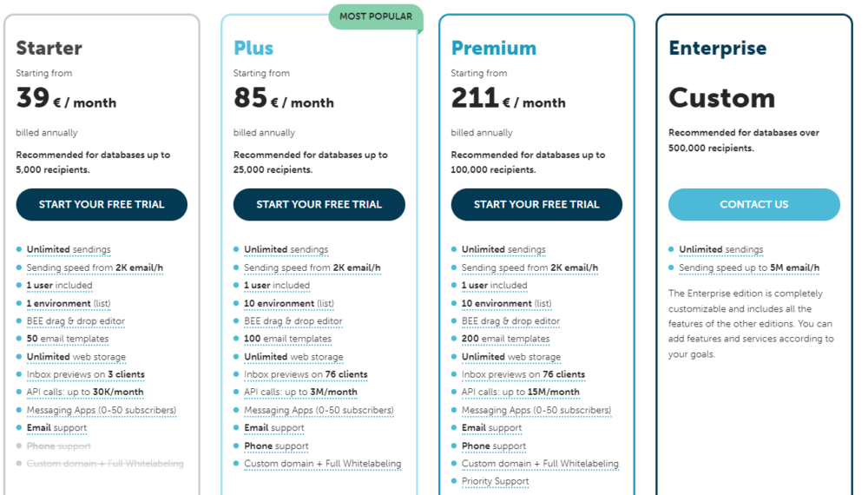Screen dimensions: 868x495
Task: Click the Most Popular badge
Action: tap(375, 16)
